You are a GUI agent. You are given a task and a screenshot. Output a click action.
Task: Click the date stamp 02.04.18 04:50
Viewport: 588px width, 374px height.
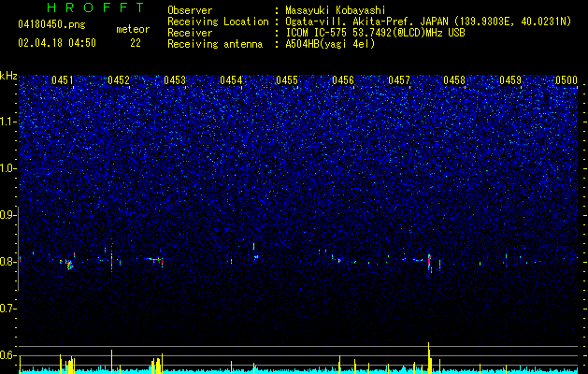pyautogui.click(x=57, y=43)
